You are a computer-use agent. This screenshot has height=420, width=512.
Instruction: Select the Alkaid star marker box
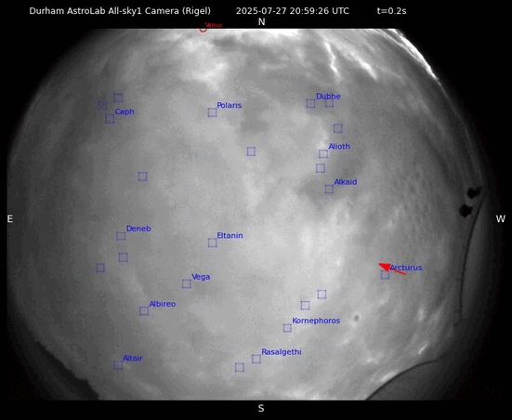(x=329, y=190)
